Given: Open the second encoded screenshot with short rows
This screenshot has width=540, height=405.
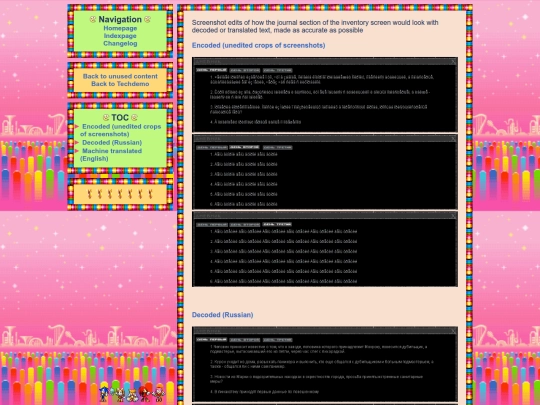Looking at the screenshot, I should point(325,172).
